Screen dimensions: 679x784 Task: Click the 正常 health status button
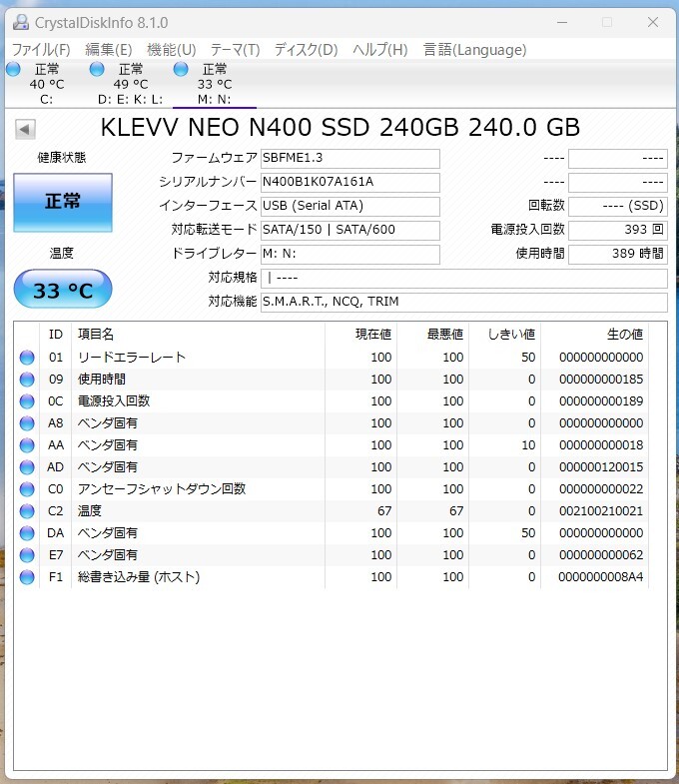pos(63,203)
